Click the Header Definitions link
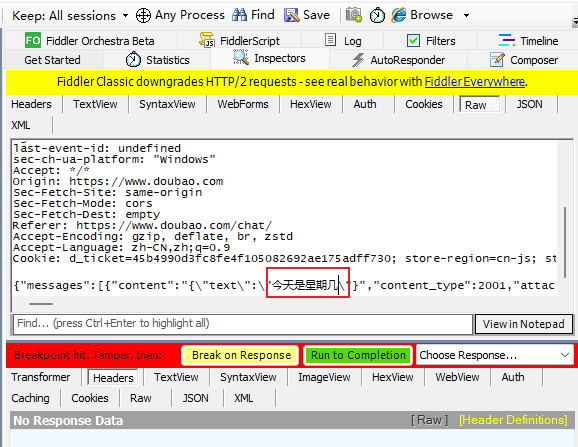This screenshot has height=447, width=578. (513, 420)
